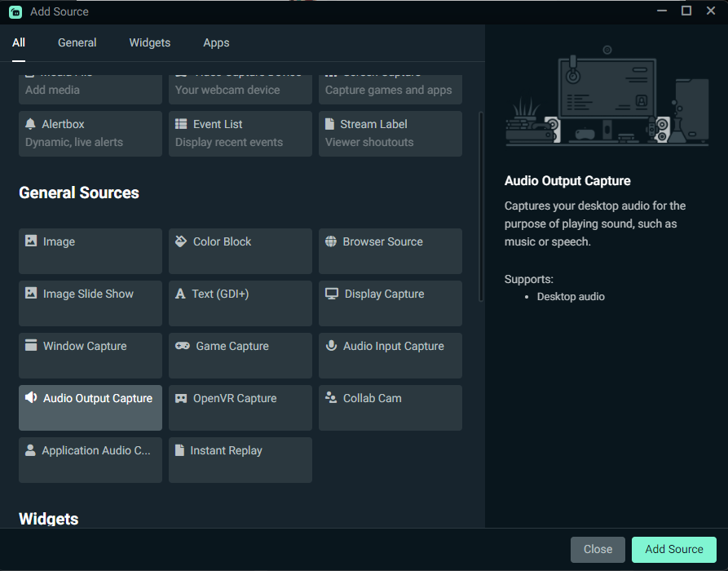Image resolution: width=728 pixels, height=571 pixels.
Task: Click the "Desktop audio" bullet item
Action: pos(571,296)
